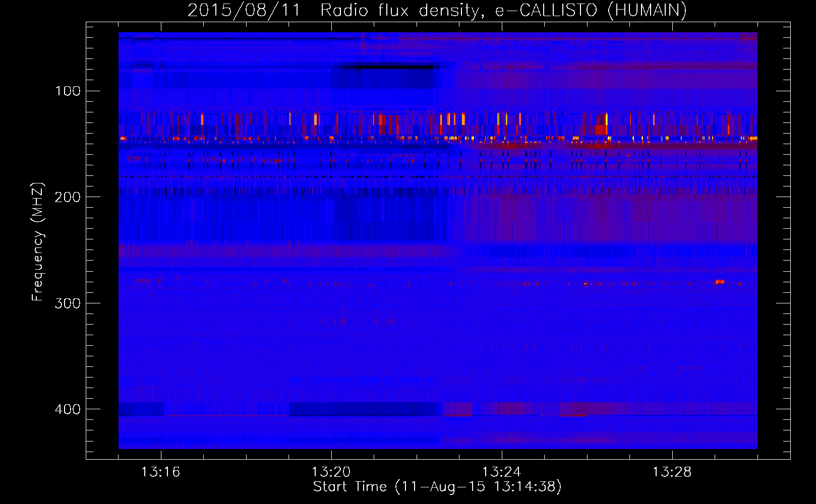This screenshot has height=504, width=816.
Task: Click the '400' frequency tick label
Action: (68, 409)
